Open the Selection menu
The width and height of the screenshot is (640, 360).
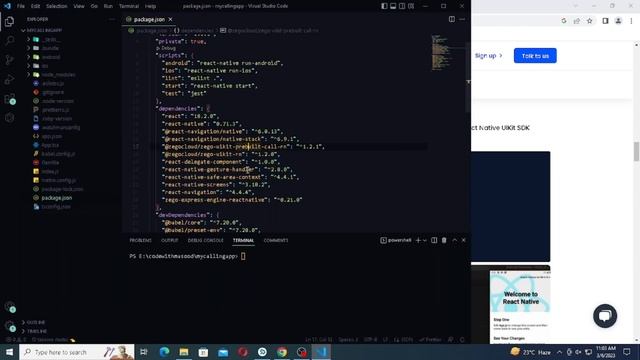point(57,6)
